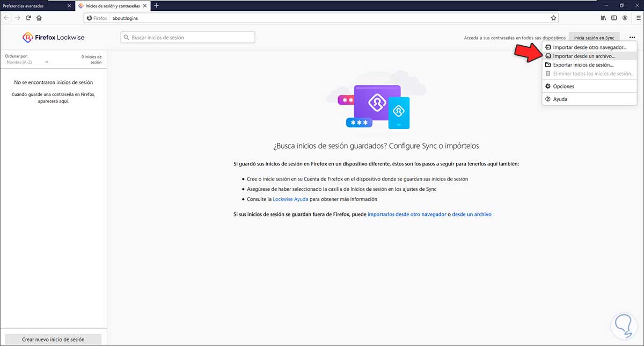The width and height of the screenshot is (644, 346).
Task: Minimize the Firefox window
Action: point(607,5)
